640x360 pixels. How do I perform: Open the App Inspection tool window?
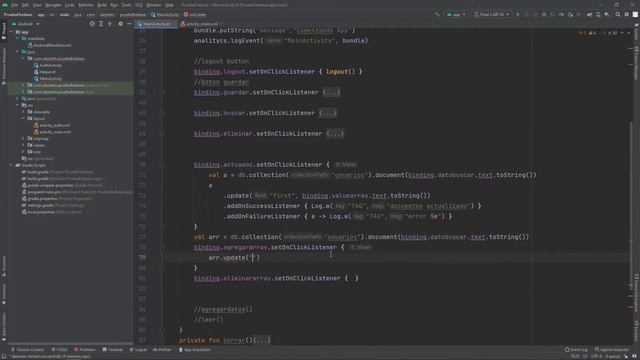[x=195, y=350]
